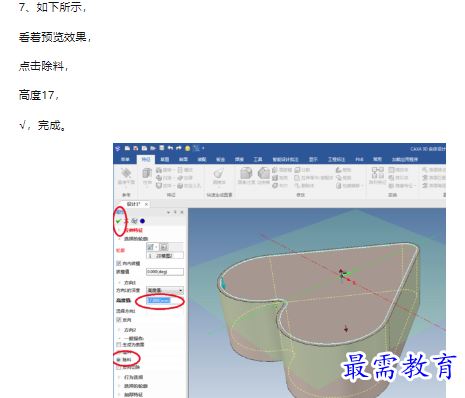The image size is (465, 398).
Task: Click the preview glasses icon in the property panel
Action: pos(134,221)
